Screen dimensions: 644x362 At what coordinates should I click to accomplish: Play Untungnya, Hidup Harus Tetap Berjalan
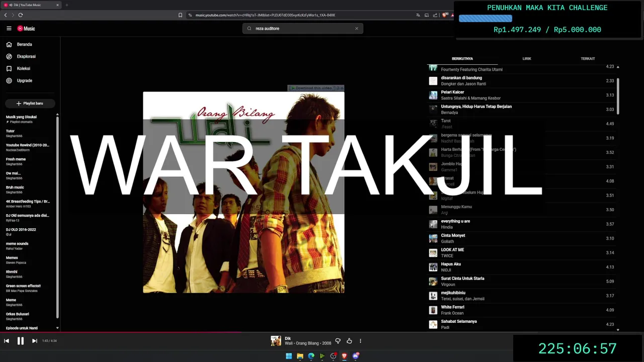522,110
